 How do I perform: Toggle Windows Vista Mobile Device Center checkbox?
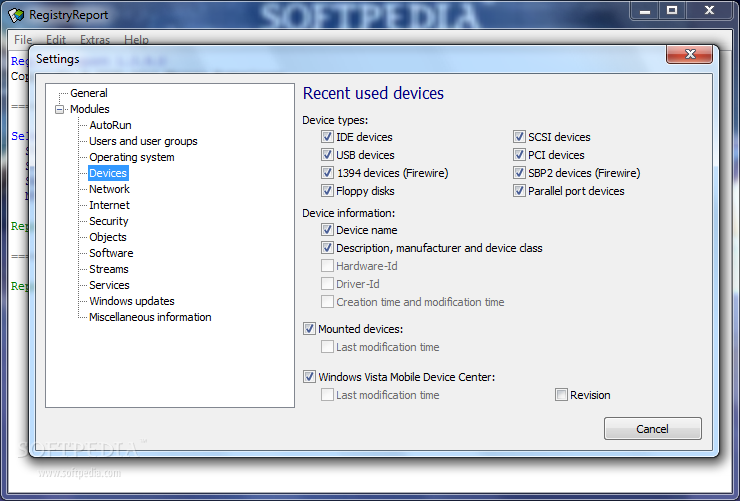[309, 376]
